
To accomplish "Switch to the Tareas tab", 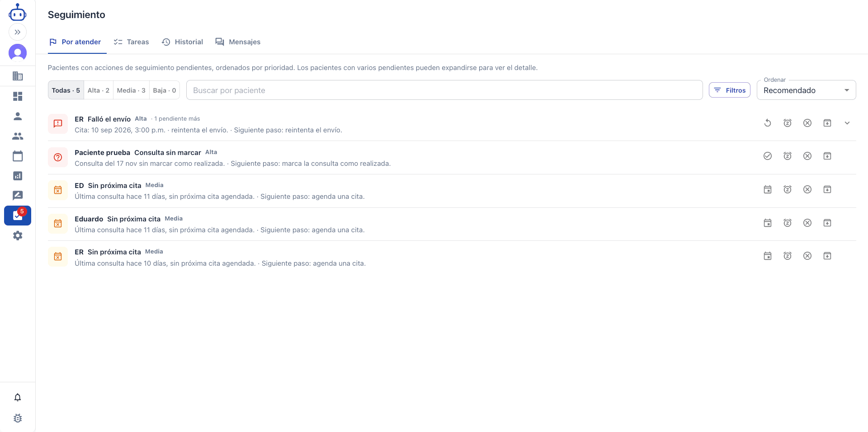I will pyautogui.click(x=131, y=42).
